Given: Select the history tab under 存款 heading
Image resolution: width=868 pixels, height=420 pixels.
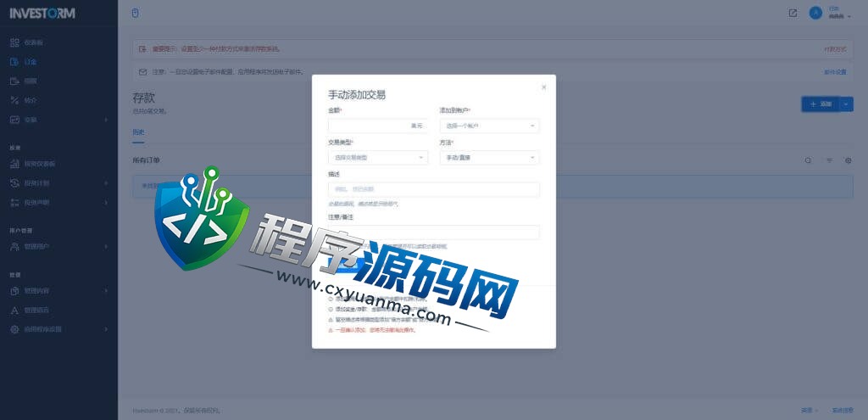Looking at the screenshot, I should click(x=138, y=132).
